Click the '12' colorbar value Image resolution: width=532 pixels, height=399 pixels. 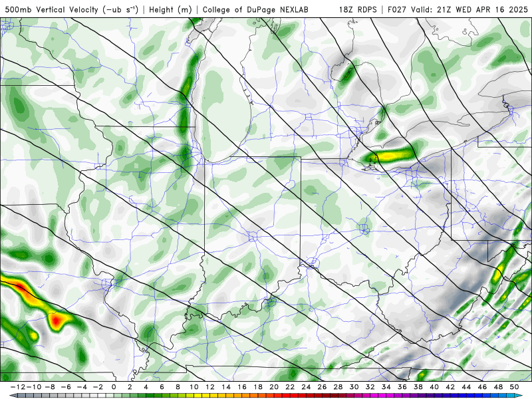[210, 387]
